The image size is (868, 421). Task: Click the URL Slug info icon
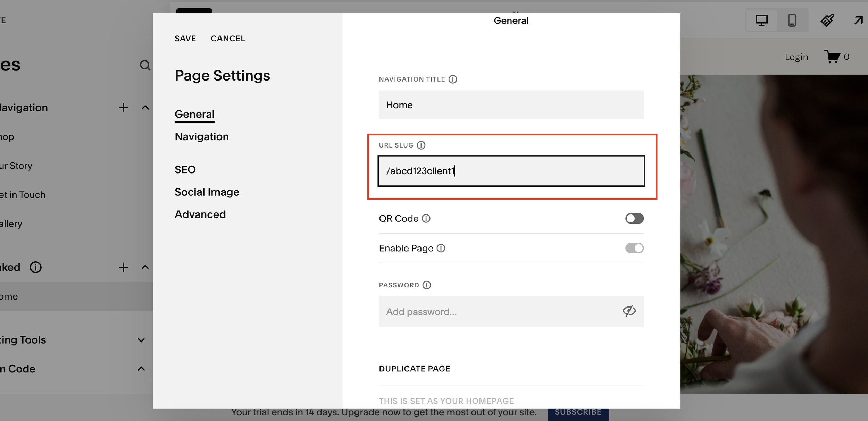point(421,145)
